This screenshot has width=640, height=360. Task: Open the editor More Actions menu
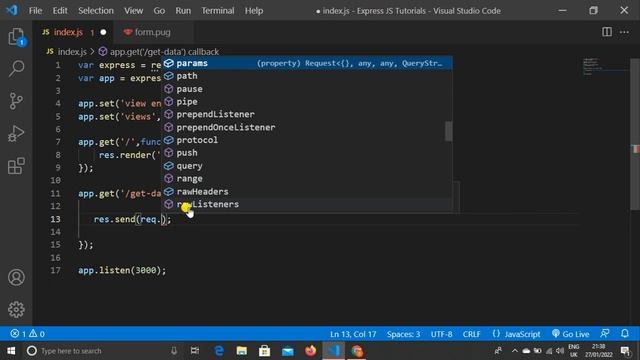tap(624, 32)
